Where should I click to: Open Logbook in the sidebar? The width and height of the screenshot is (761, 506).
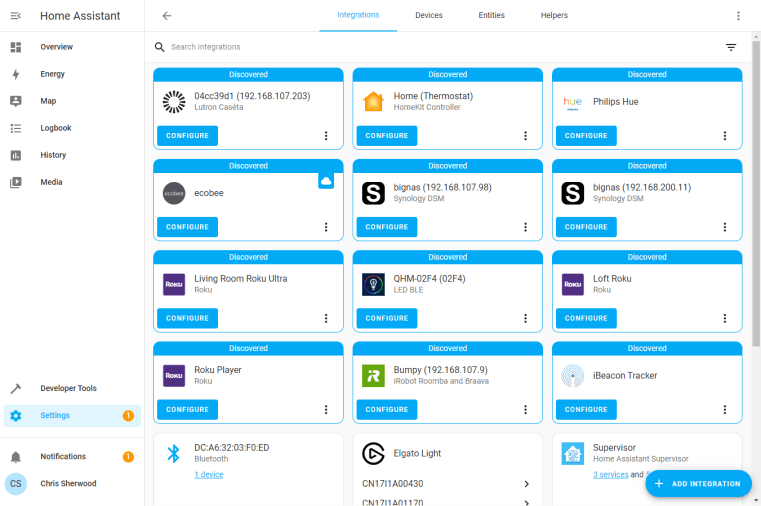[72, 128]
